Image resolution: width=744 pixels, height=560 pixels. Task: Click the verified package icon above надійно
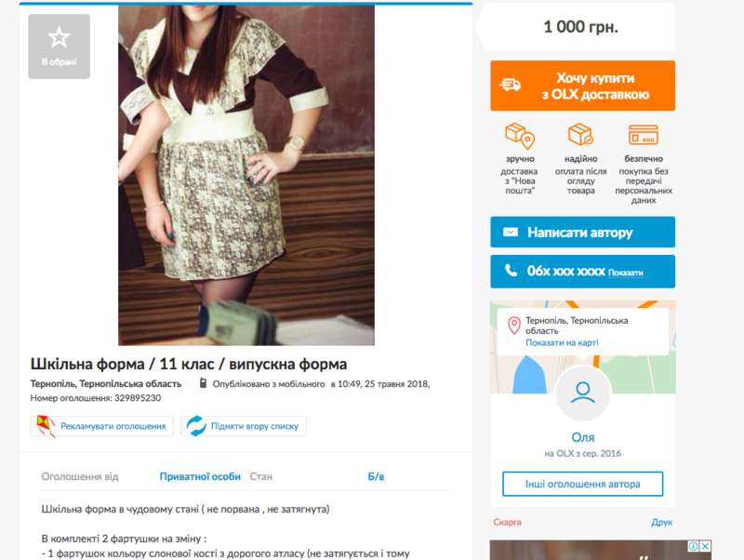(x=580, y=134)
